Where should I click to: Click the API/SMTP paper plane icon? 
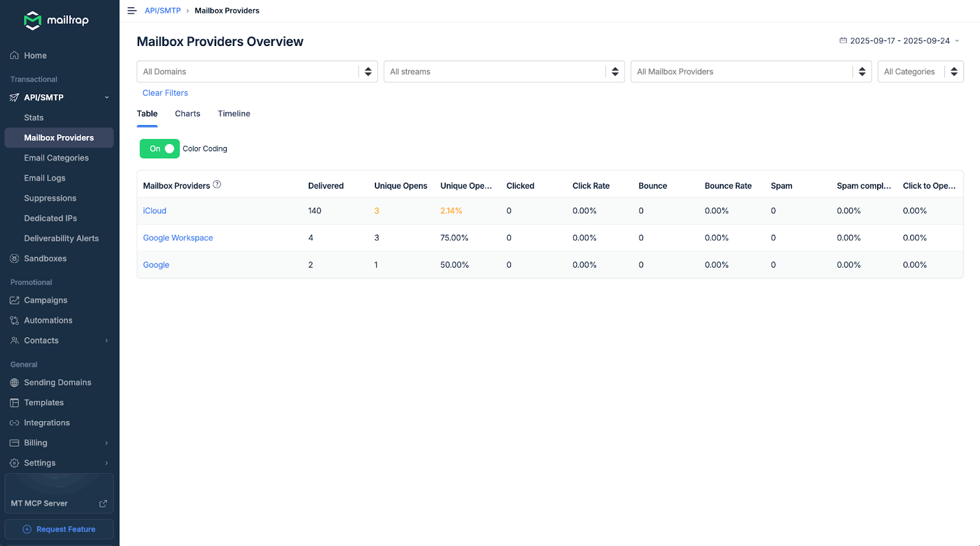coord(15,97)
